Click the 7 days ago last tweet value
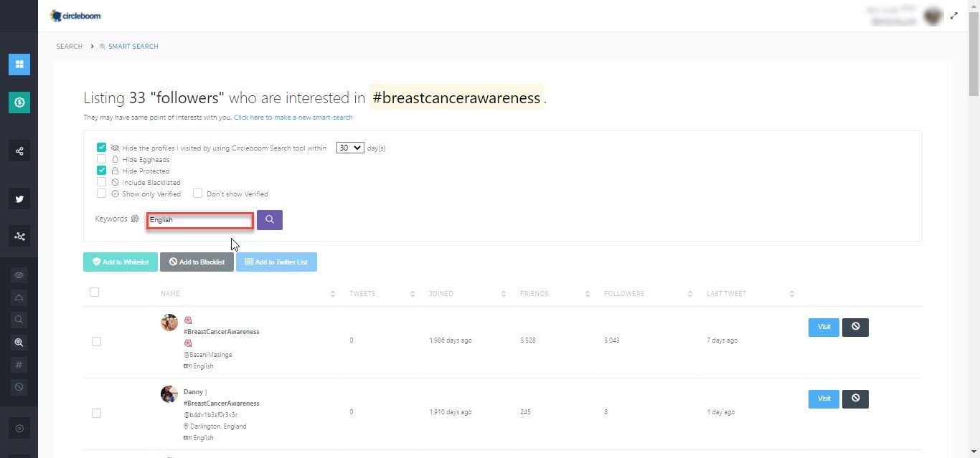 (722, 340)
